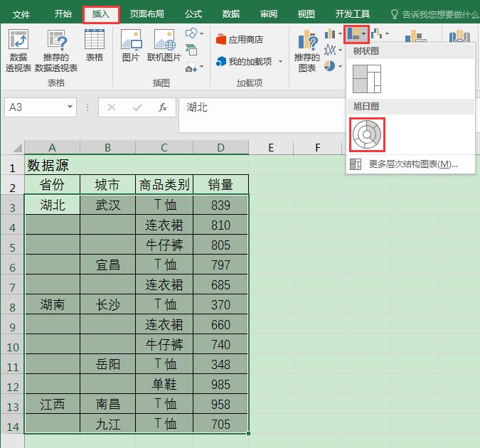This screenshot has height=448, width=480.
Task: Open the Screenshot tool
Action: tap(191, 68)
